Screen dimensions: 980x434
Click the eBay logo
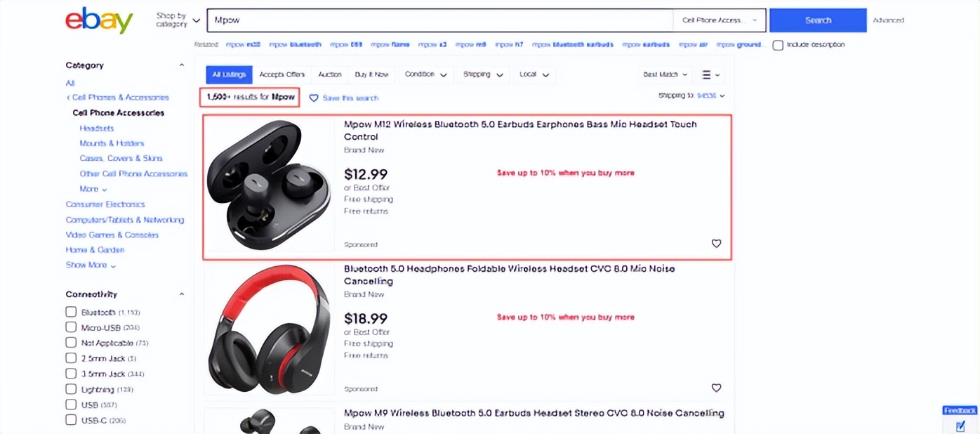click(x=99, y=21)
